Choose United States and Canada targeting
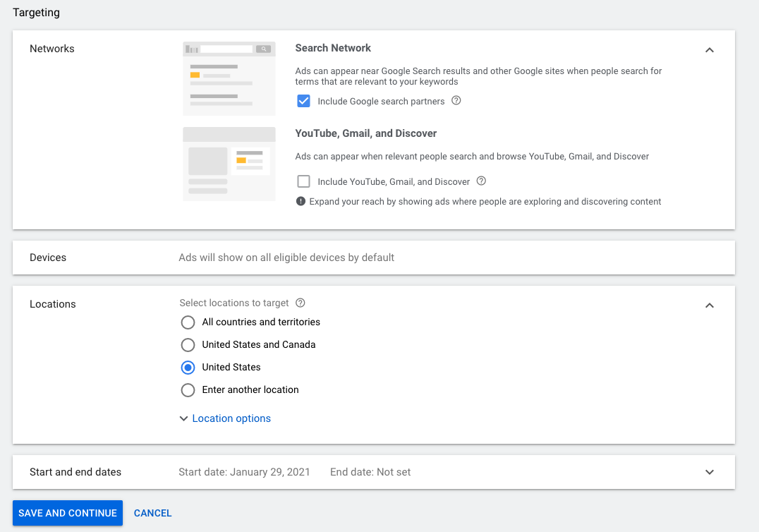759x532 pixels. pyautogui.click(x=188, y=345)
